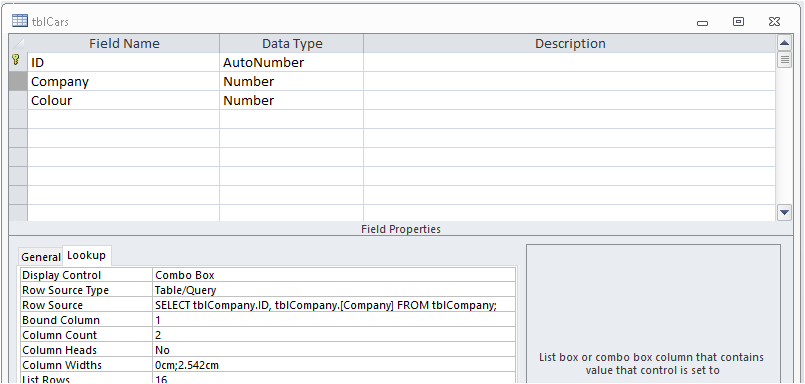Click the ID field name cell
The image size is (805, 384).
(x=124, y=63)
